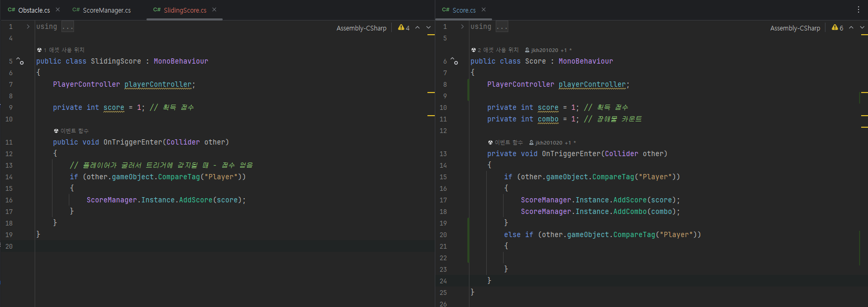This screenshot has width=868, height=307.
Task: Go to next highlighted issue in Score.cs
Action: pos(862,28)
